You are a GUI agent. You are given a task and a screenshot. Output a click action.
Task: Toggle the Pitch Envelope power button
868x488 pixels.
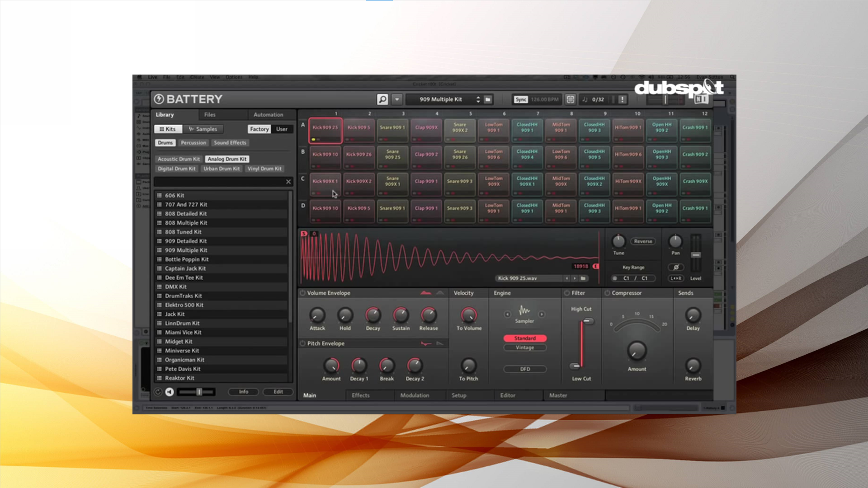[302, 344]
